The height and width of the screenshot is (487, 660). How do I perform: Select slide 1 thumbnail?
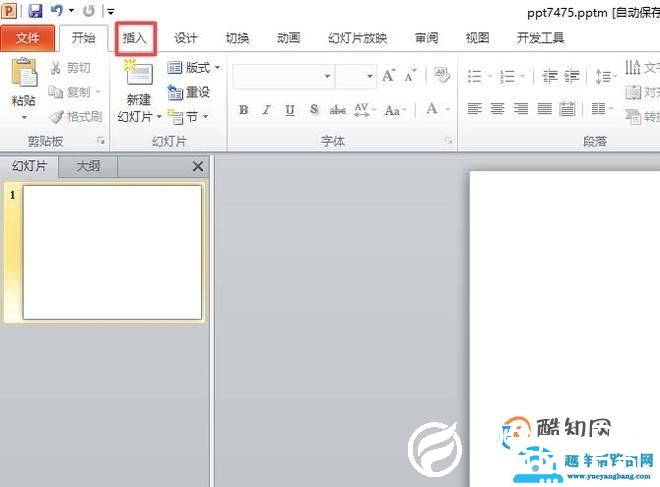click(x=112, y=253)
